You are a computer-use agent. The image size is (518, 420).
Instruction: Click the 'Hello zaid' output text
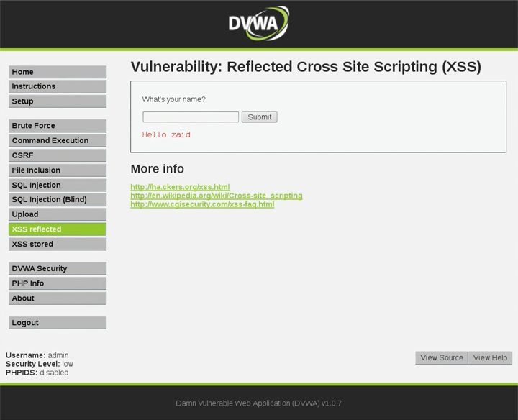tap(166, 134)
